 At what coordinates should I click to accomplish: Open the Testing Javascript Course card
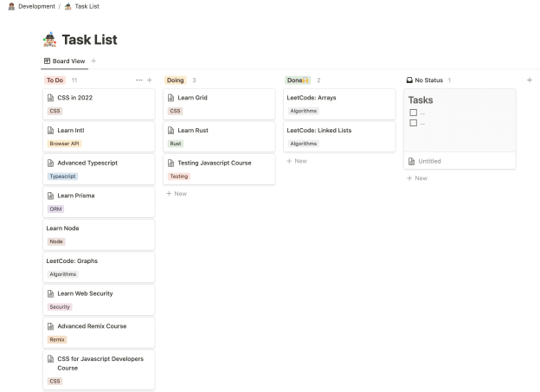pos(219,169)
